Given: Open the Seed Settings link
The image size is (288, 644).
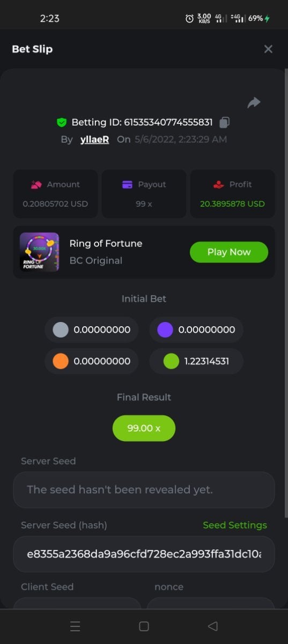Looking at the screenshot, I should [x=235, y=525].
